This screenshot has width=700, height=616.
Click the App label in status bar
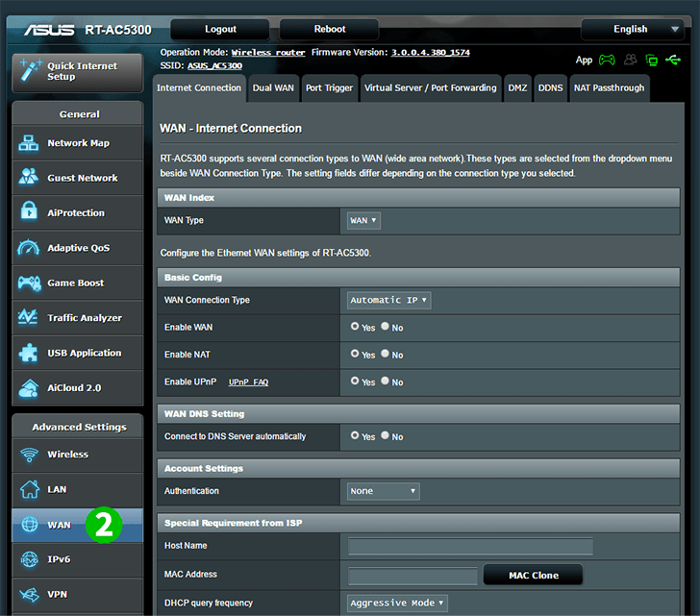(584, 61)
